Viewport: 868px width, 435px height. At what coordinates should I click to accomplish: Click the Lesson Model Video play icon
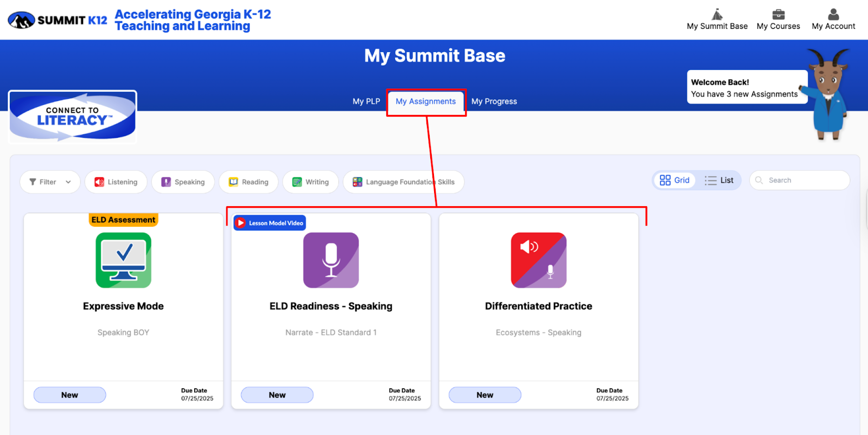tap(241, 223)
